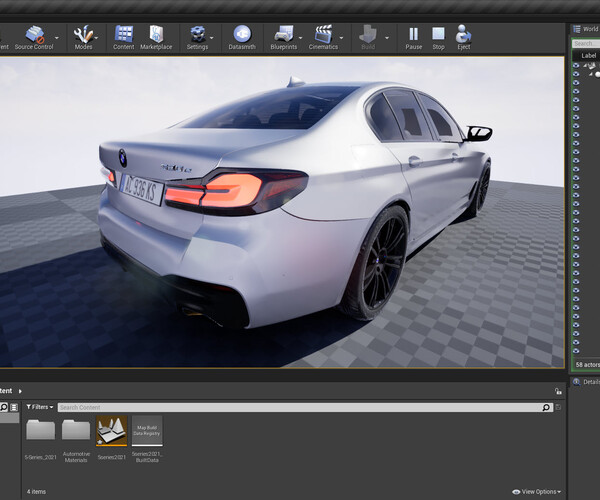Select the 5series2021_BuiltData asset thumbnail
The width and height of the screenshot is (600, 500).
[x=147, y=431]
